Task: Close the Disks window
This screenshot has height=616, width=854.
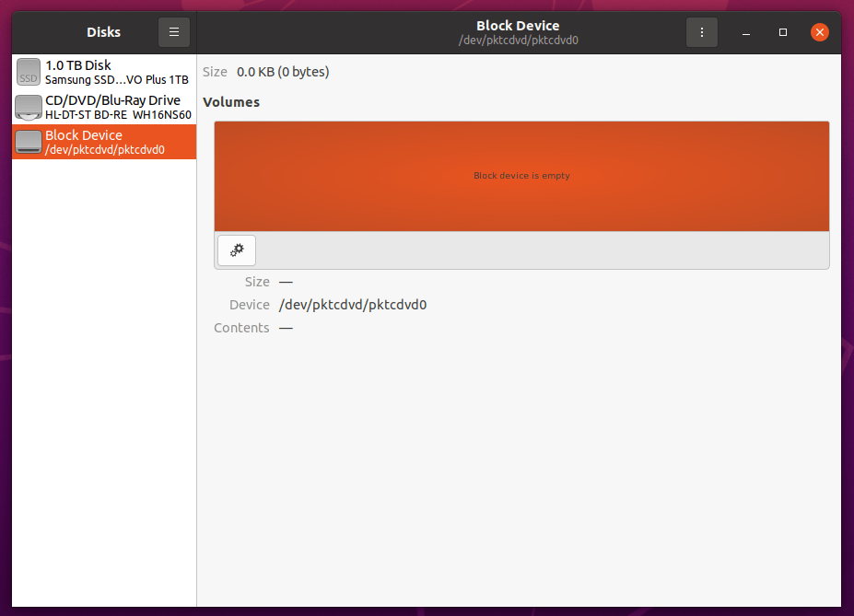Action: (x=819, y=32)
